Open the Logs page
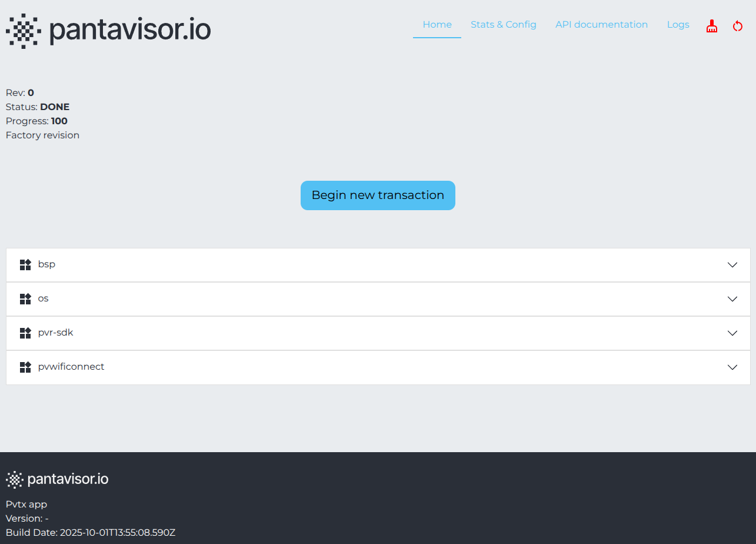The height and width of the screenshot is (544, 756). click(678, 24)
